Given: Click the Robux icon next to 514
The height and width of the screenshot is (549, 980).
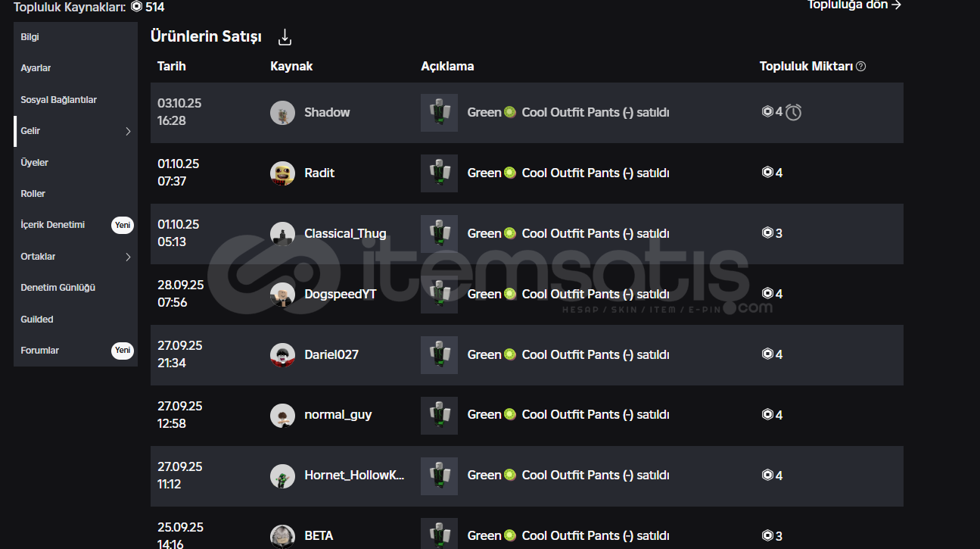Looking at the screenshot, I should tap(136, 7).
